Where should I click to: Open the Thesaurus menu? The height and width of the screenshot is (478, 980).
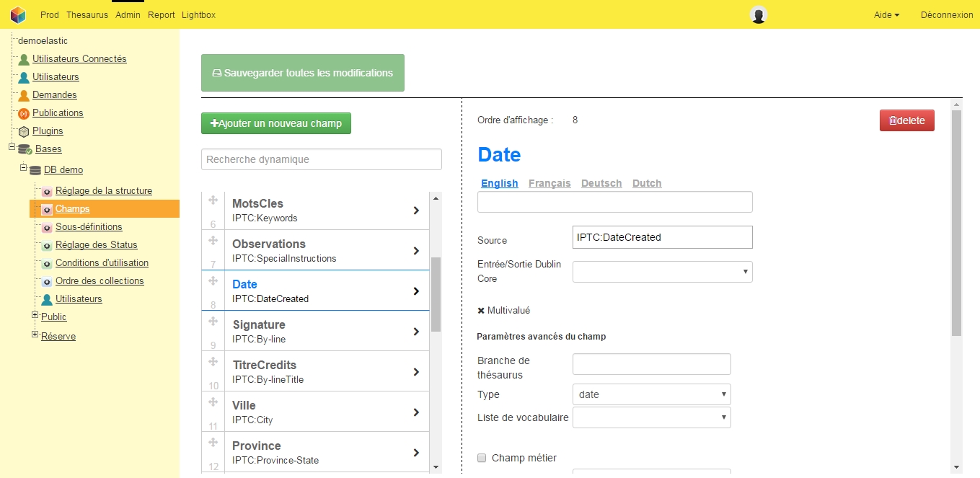(87, 14)
